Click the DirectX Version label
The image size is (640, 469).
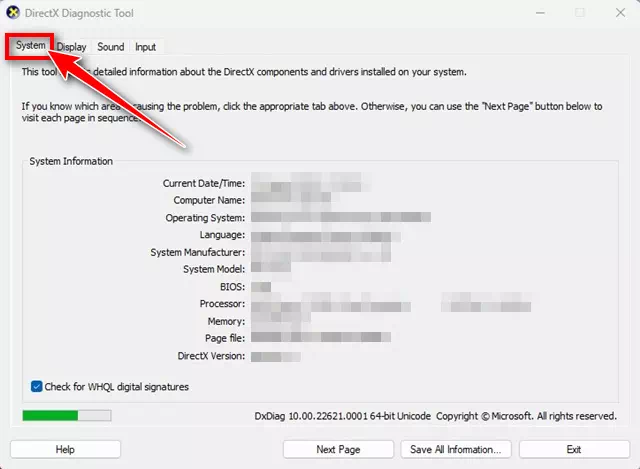(211, 356)
